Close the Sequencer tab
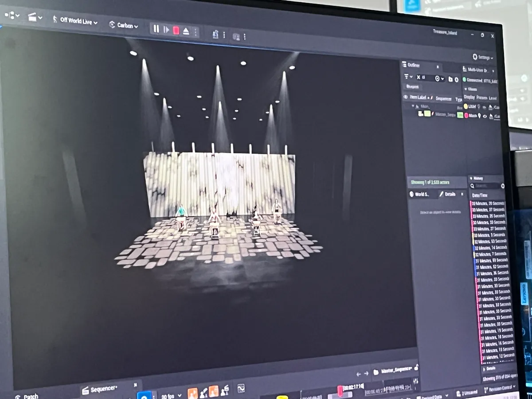 pos(135,385)
